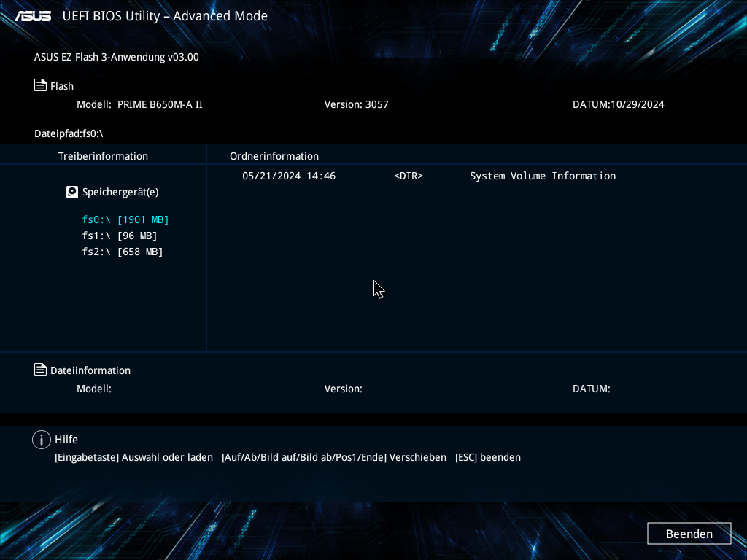Screen dimensions: 747x560
Task: Click the Verschieben navigation keys hint
Action: click(x=334, y=458)
